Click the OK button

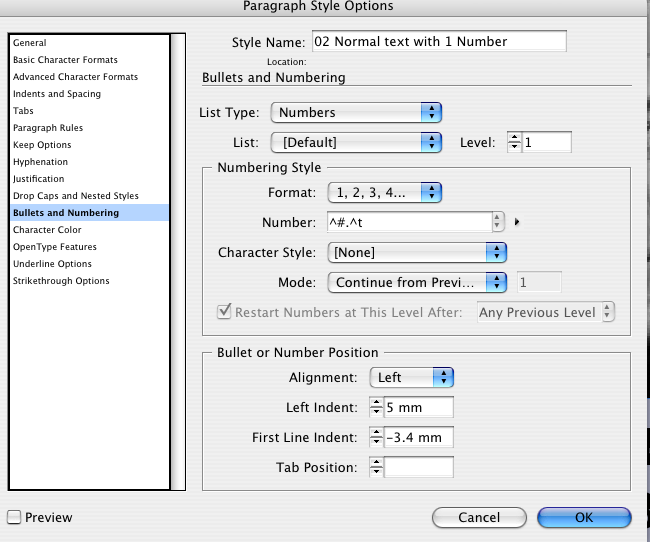[584, 517]
